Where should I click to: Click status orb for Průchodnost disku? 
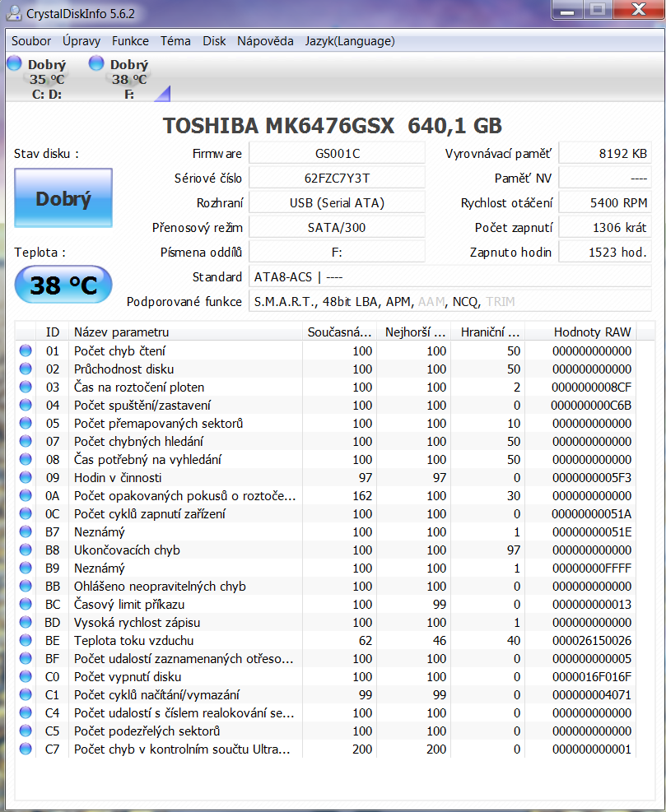tap(26, 369)
